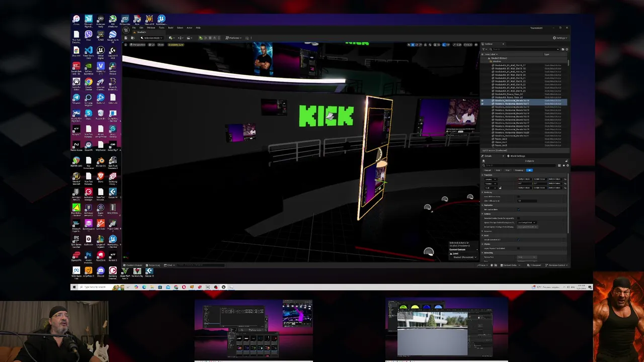Open the Lit view mode menu
The height and width of the screenshot is (362, 644).
click(151, 45)
